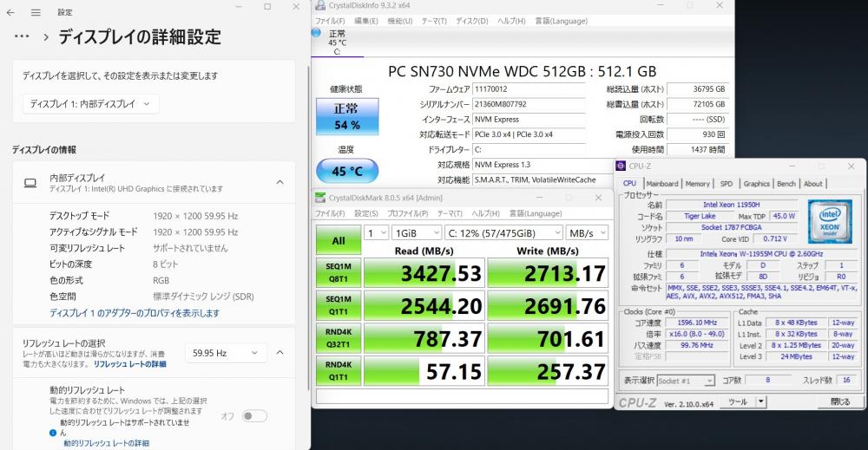Open the C: 12% (57/475GiB) drive dropdown
This screenshot has width=868, height=450.
point(503,233)
